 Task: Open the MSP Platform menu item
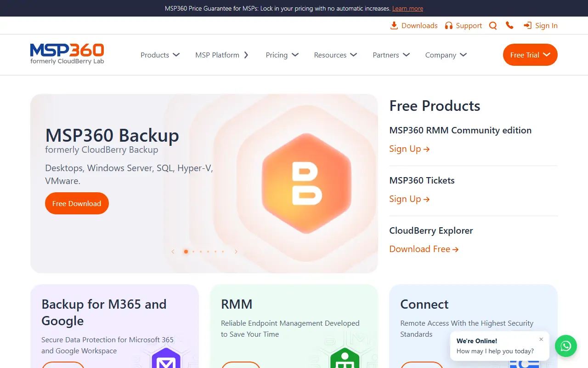click(222, 55)
